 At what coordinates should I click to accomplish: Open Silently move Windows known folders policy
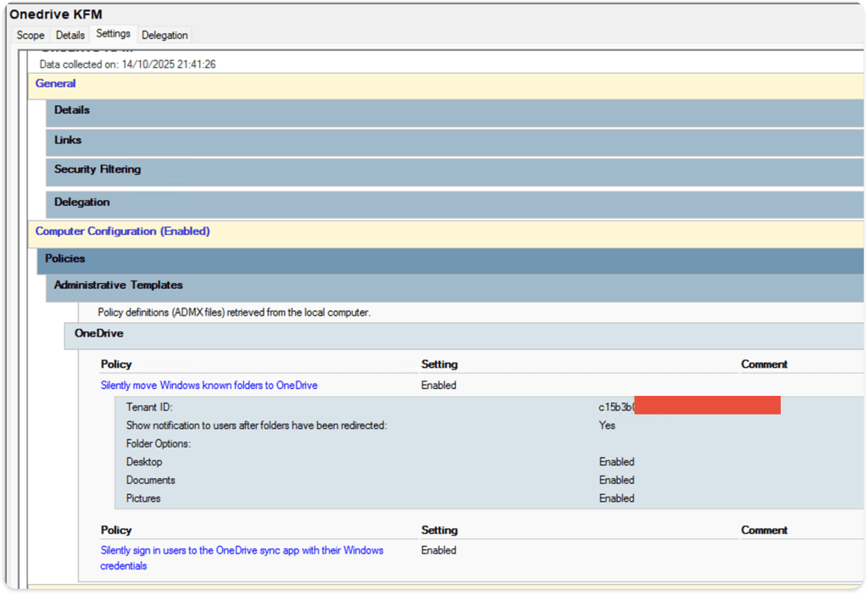click(209, 386)
